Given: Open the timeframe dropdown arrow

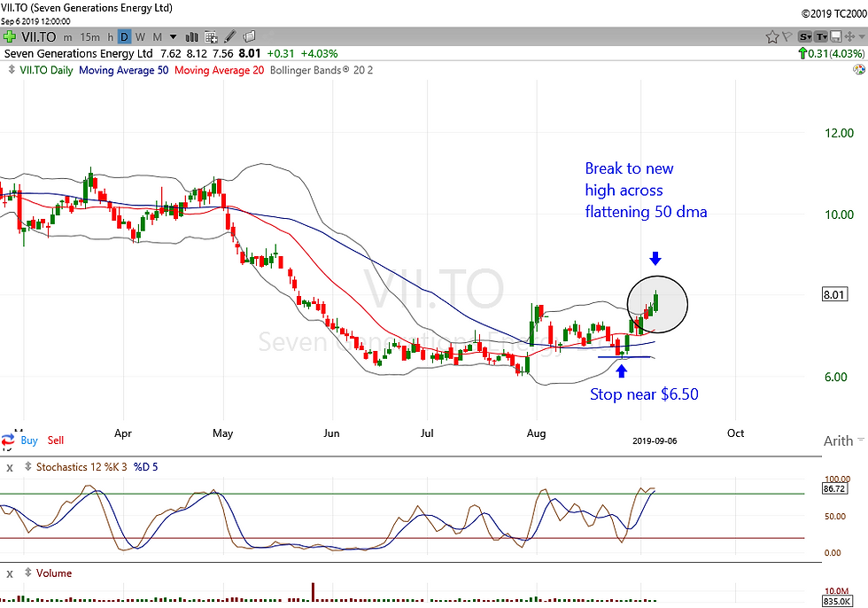Looking at the screenshot, I should (174, 37).
